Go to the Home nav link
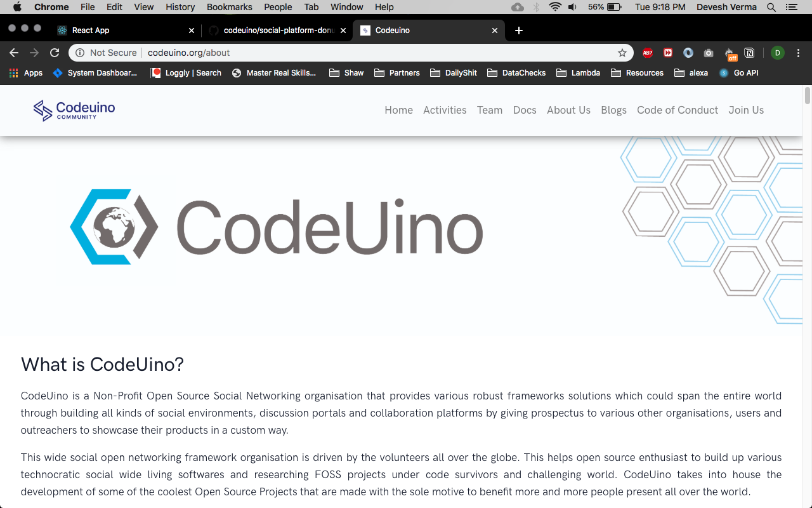This screenshot has width=812, height=508. click(398, 110)
